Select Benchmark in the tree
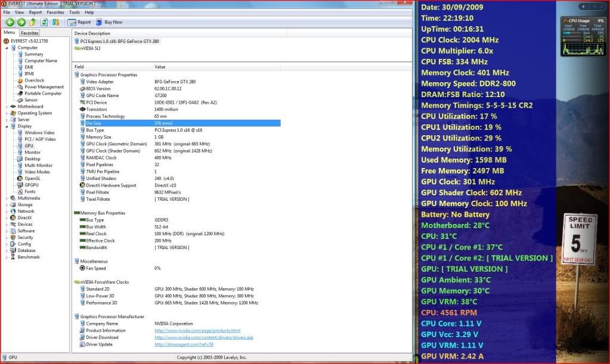The width and height of the screenshot is (610, 364). point(29,257)
